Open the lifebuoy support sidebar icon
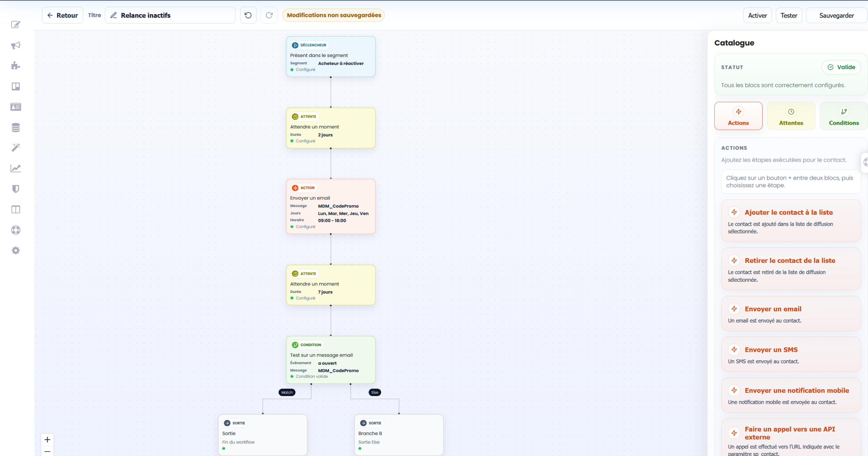The height and width of the screenshot is (456, 868). tap(16, 230)
